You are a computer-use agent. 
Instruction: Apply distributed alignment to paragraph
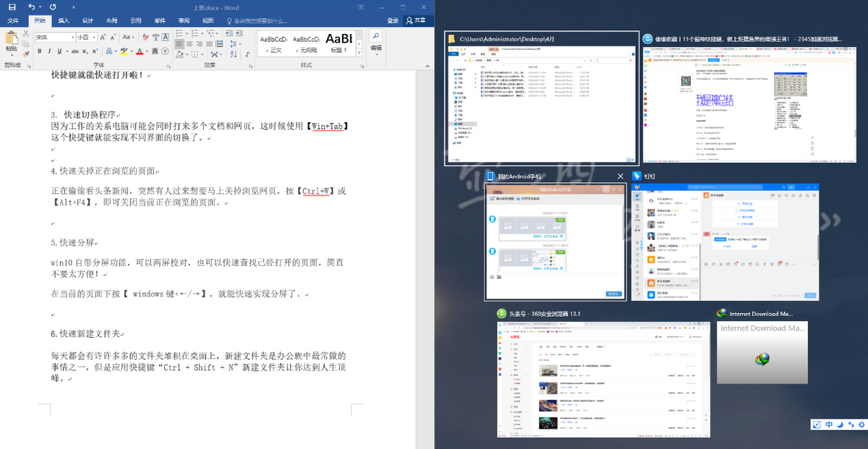pyautogui.click(x=219, y=44)
